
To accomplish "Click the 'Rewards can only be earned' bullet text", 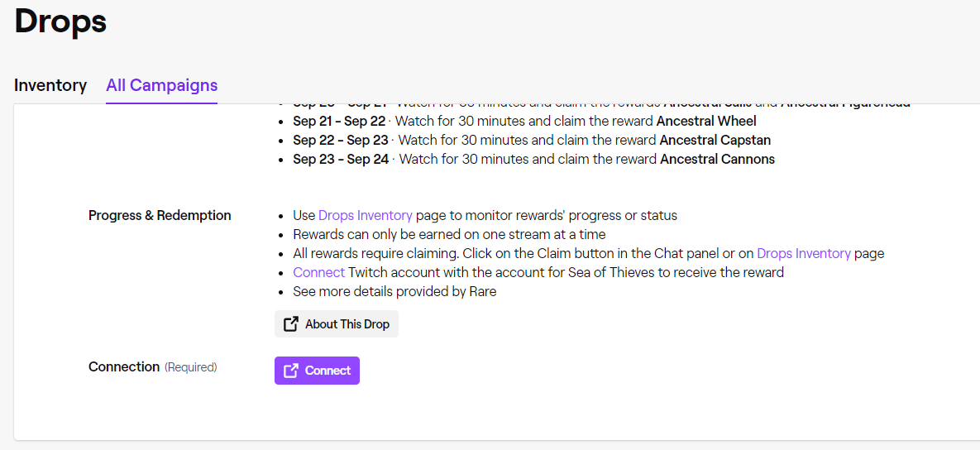I will [x=449, y=234].
